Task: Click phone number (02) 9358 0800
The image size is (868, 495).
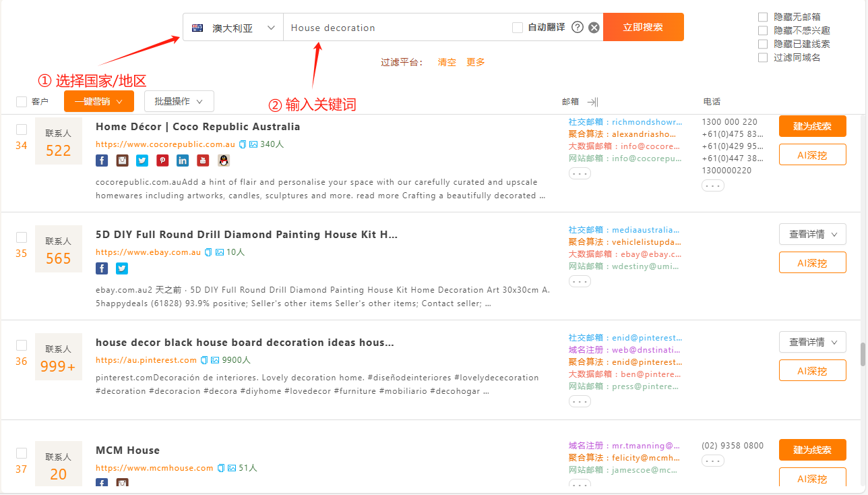Action: pyautogui.click(x=733, y=446)
